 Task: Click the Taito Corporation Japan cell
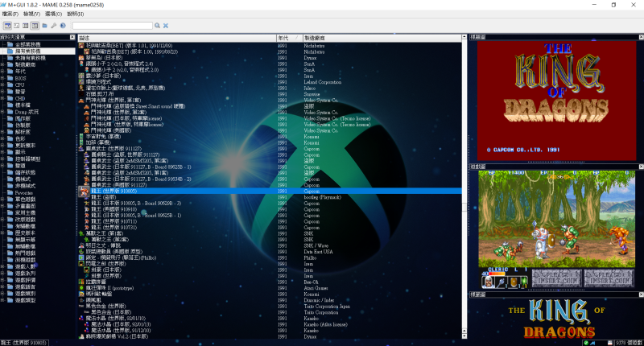pos(327,307)
